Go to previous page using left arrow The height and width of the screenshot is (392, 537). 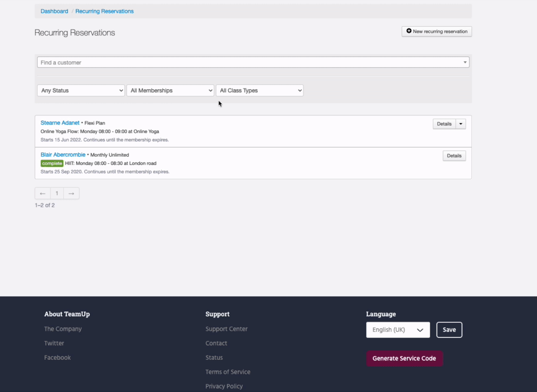click(x=42, y=193)
